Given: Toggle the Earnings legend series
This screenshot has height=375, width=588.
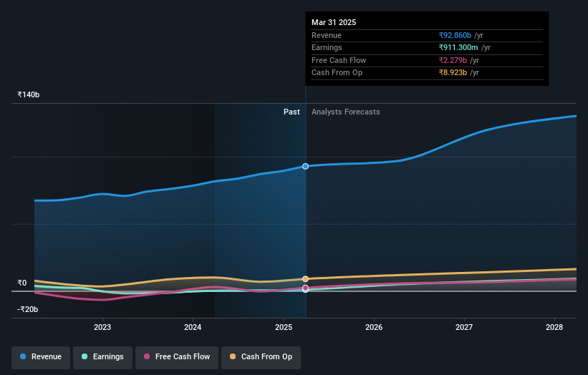Looking at the screenshot, I should coord(102,356).
